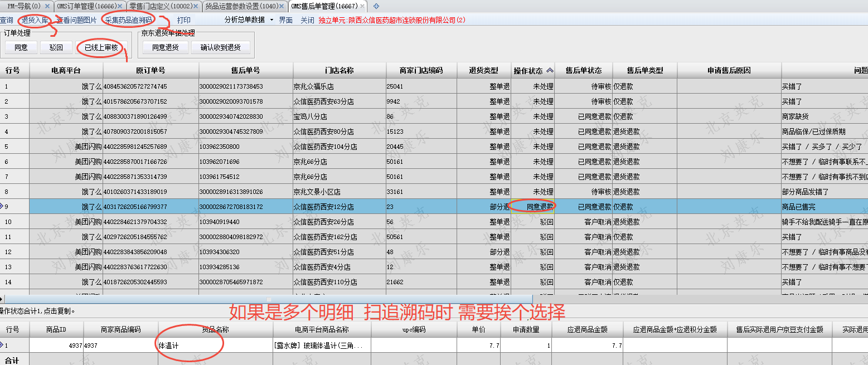The height and width of the screenshot is (365, 868).
Task: Click [露水牌] 玻璃体温计 product name cell
Action: coord(322,345)
